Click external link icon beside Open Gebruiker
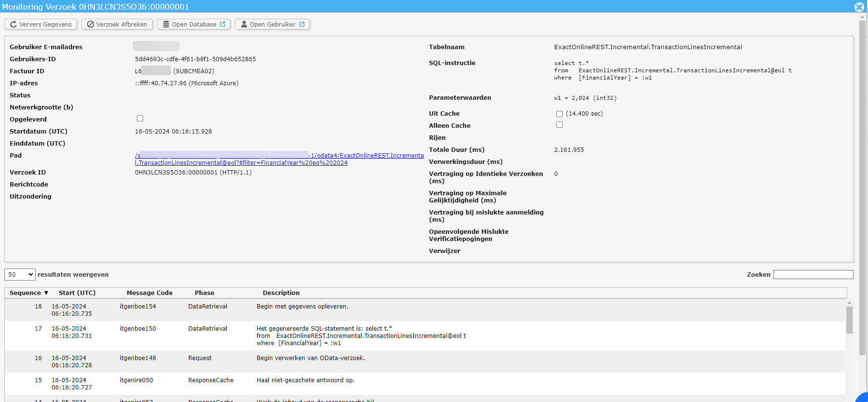 point(302,25)
